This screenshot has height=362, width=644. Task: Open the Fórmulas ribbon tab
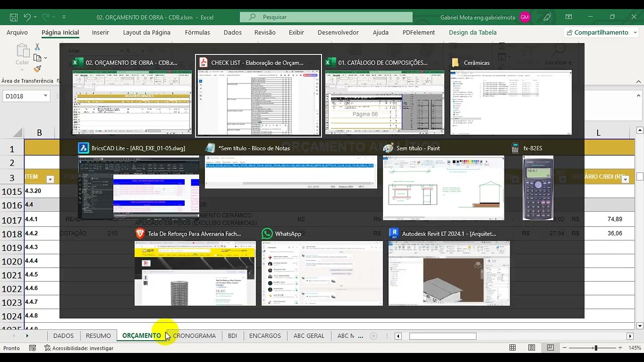click(x=198, y=32)
